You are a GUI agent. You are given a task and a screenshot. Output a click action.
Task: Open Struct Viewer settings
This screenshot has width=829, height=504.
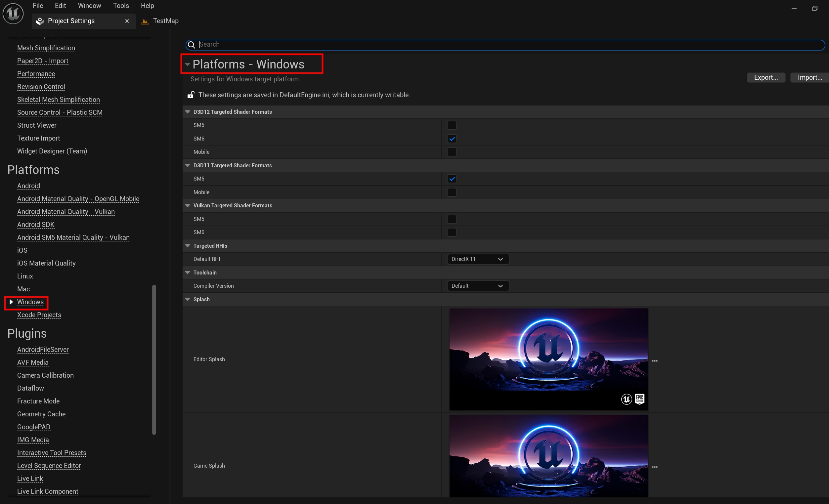pyautogui.click(x=37, y=125)
